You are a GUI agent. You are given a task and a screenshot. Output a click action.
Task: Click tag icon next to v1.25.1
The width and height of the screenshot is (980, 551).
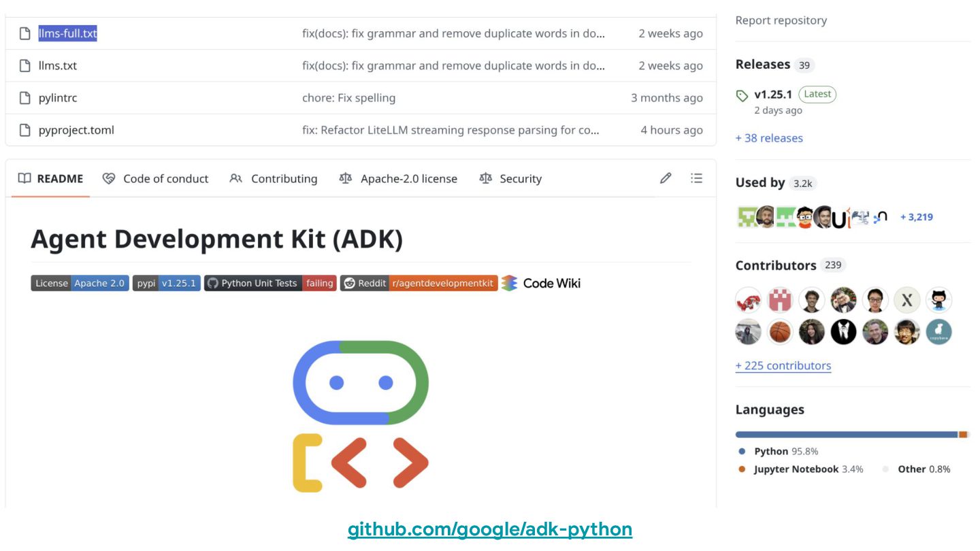742,95
